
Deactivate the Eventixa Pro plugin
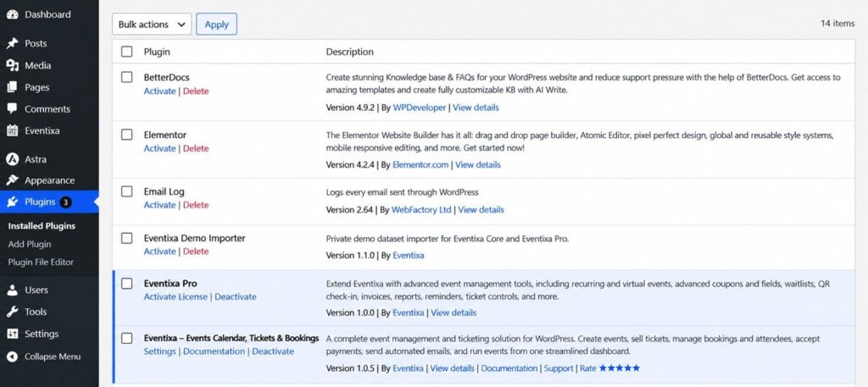coord(236,297)
